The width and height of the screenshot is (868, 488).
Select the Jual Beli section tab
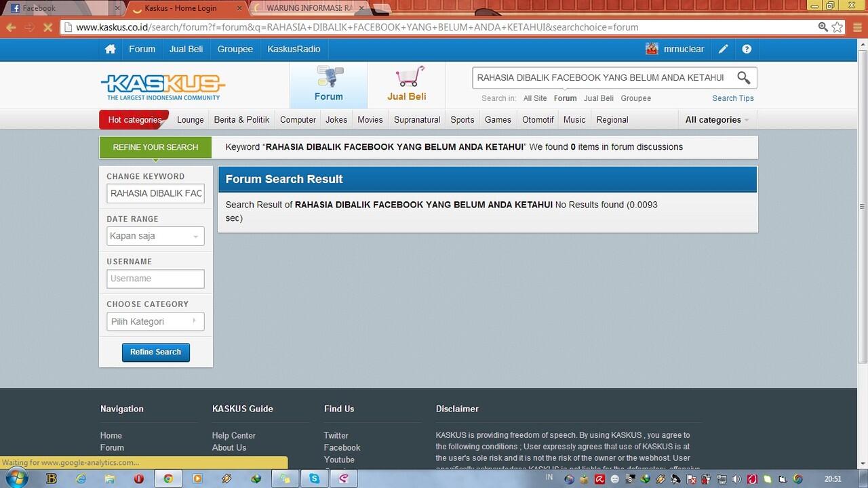click(407, 85)
